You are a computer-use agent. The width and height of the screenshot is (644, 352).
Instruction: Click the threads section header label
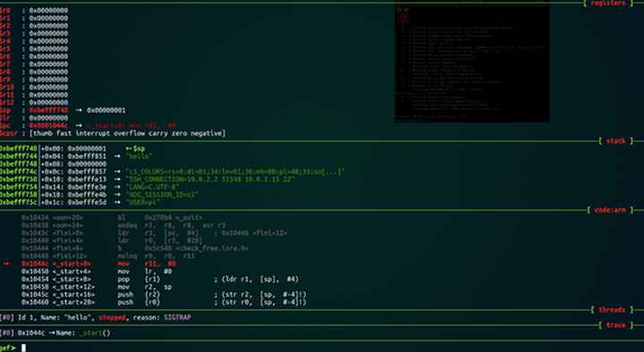[x=612, y=310]
